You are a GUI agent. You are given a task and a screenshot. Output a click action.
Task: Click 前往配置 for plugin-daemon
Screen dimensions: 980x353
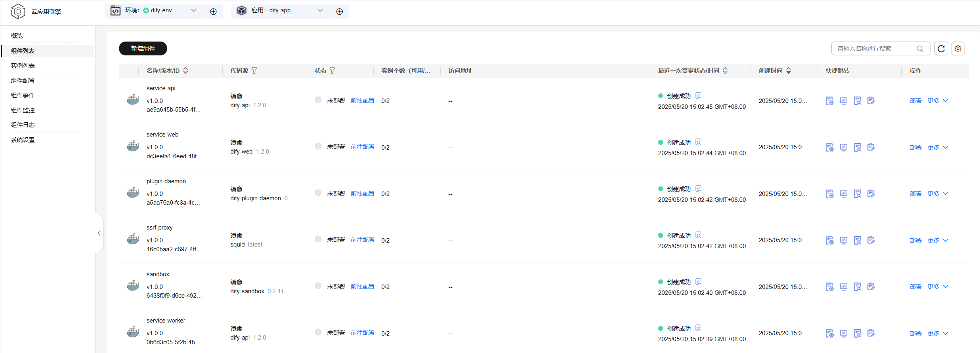click(x=362, y=194)
